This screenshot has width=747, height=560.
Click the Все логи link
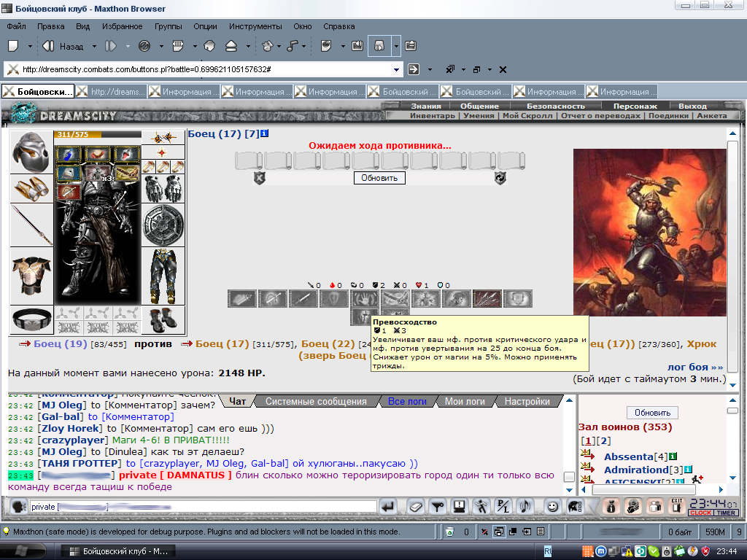407,402
